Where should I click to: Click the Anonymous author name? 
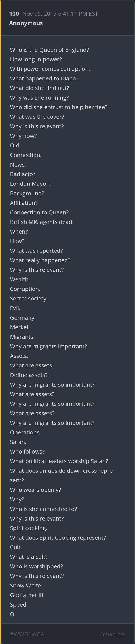click(x=26, y=23)
